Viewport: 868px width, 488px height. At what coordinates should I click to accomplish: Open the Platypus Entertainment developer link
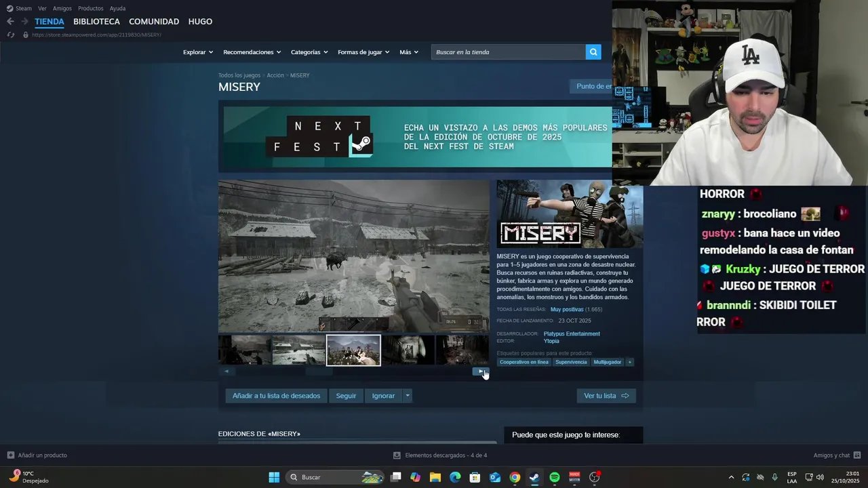click(x=572, y=333)
